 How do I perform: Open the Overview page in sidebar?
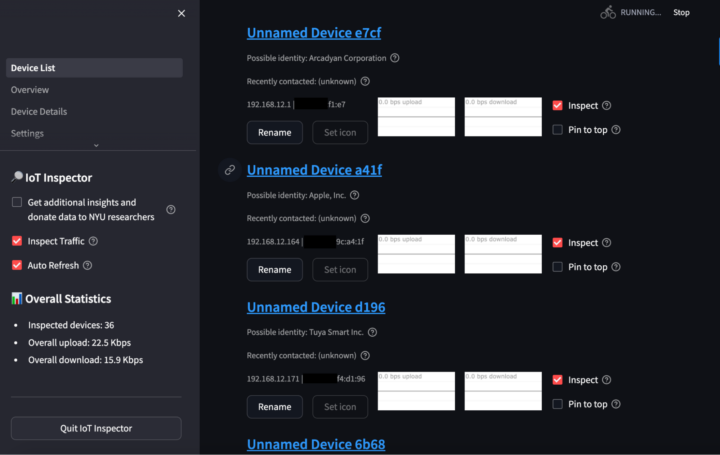pyautogui.click(x=30, y=90)
